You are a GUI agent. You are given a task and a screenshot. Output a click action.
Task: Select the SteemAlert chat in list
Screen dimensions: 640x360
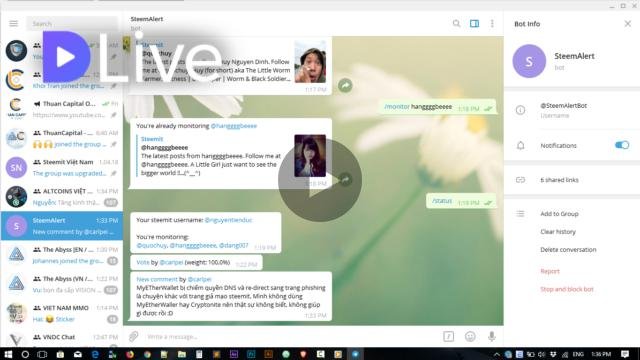click(62, 226)
